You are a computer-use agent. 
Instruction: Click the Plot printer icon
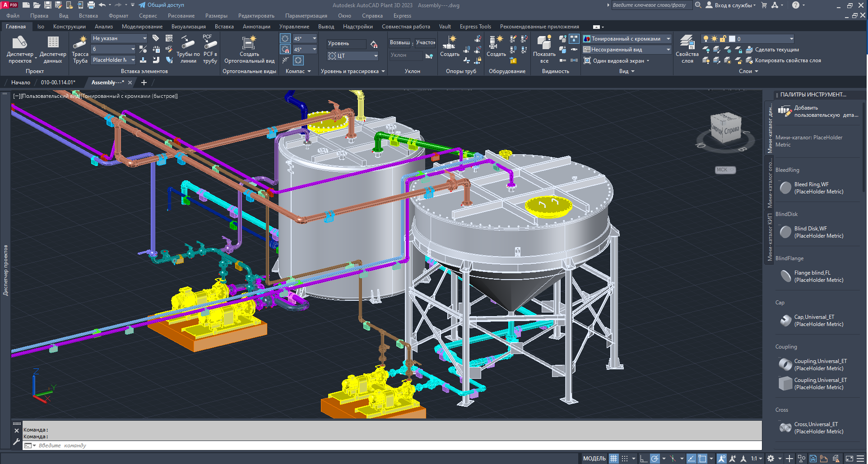coord(91,5)
